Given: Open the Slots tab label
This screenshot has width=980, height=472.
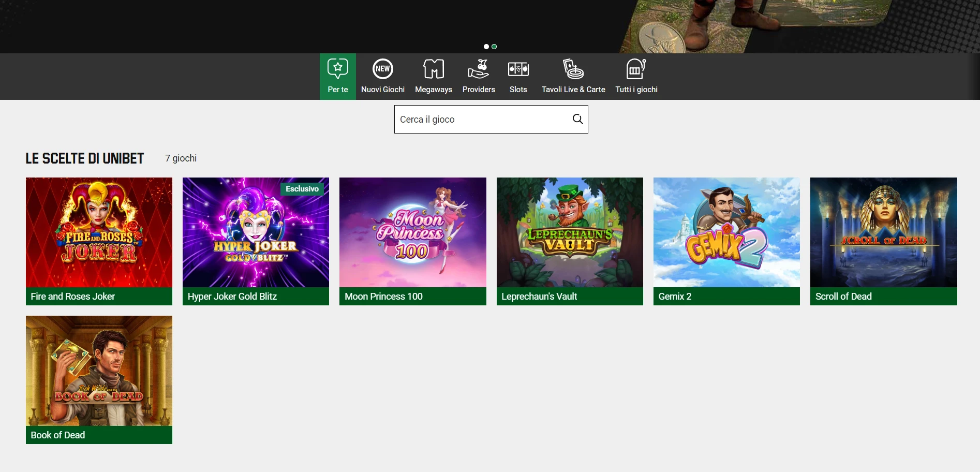Looking at the screenshot, I should [x=518, y=90].
